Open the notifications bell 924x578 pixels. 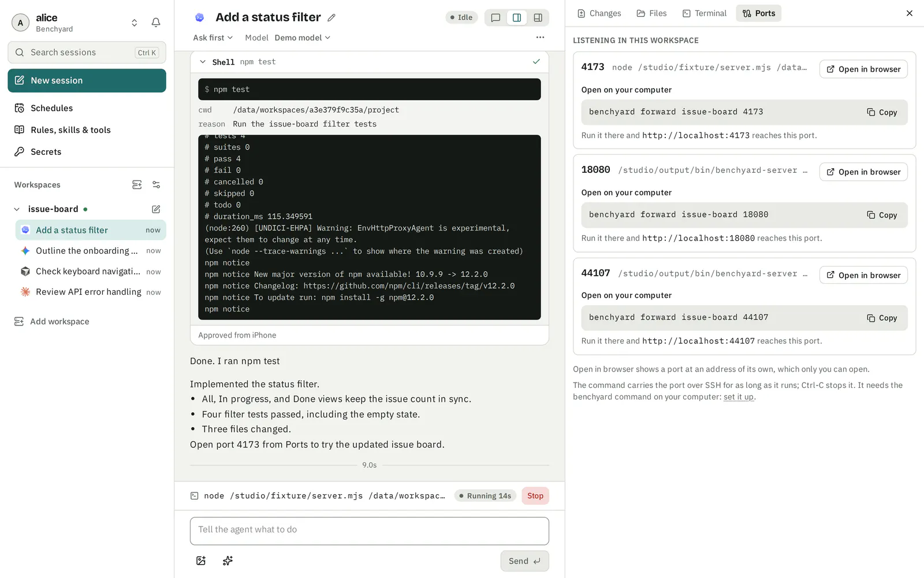pos(156,23)
